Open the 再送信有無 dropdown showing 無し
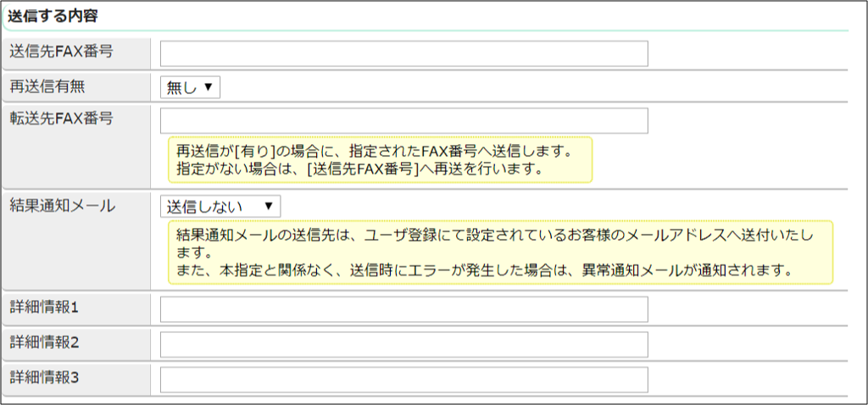Image resolution: width=868 pixels, height=405 pixels. coord(190,86)
